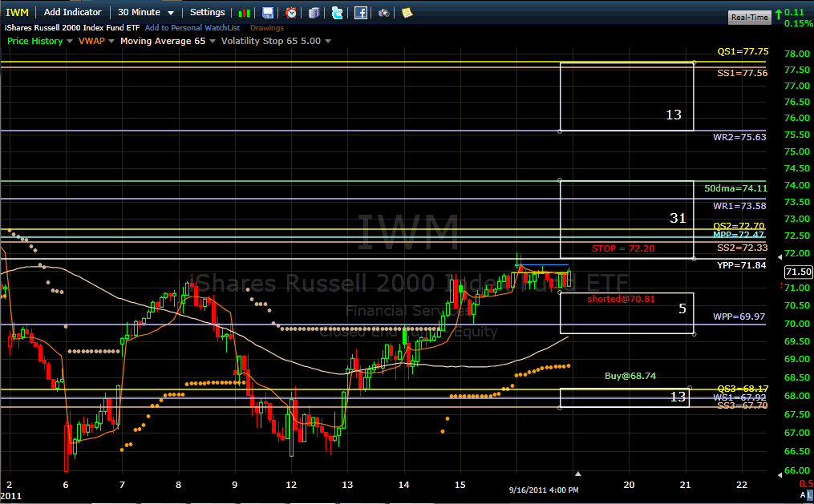Click the triangle marker on the time axis
This screenshot has width=814, height=504.
point(578,474)
